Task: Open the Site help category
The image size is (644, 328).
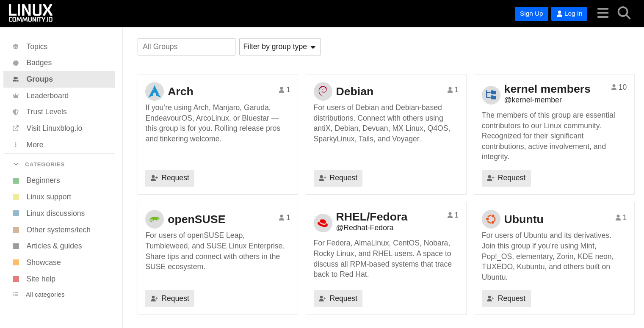Action: [59, 279]
